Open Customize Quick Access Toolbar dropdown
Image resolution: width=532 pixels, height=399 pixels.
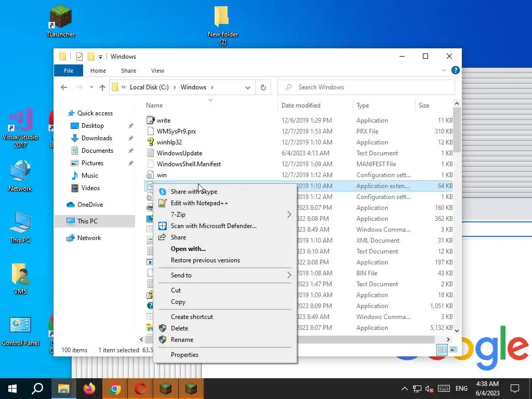point(100,57)
